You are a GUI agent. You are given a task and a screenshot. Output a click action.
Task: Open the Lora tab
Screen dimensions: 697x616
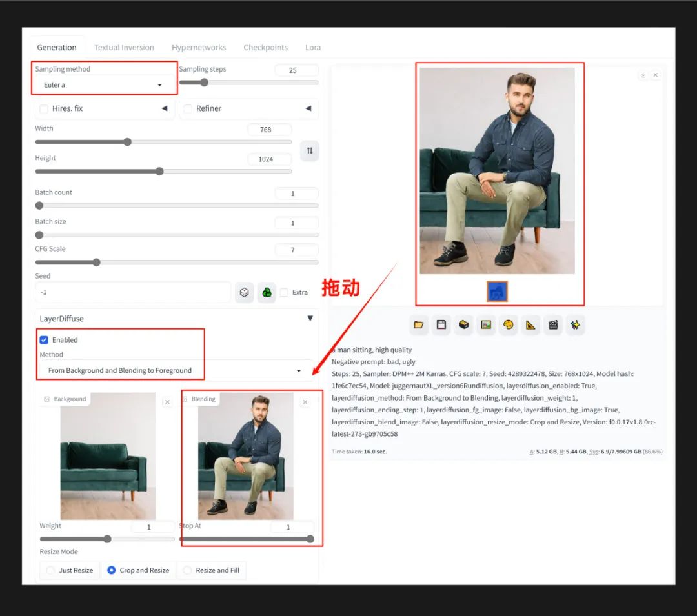[x=313, y=48]
